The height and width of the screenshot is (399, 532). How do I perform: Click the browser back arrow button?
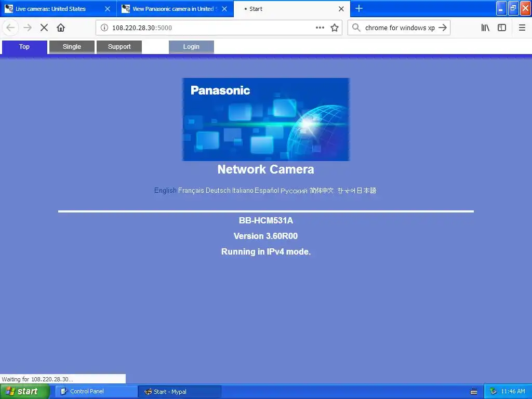click(10, 28)
